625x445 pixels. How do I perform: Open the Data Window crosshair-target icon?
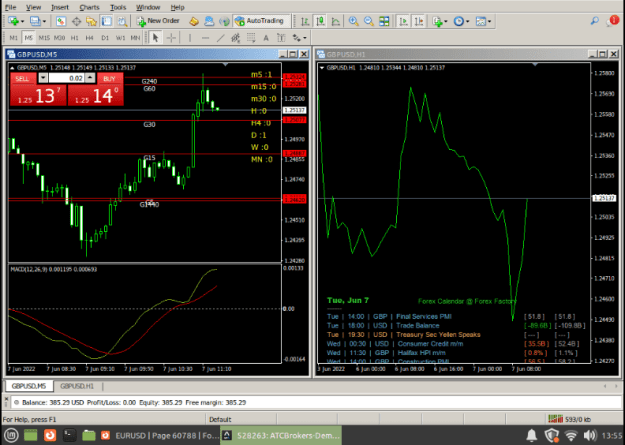[x=76, y=21]
